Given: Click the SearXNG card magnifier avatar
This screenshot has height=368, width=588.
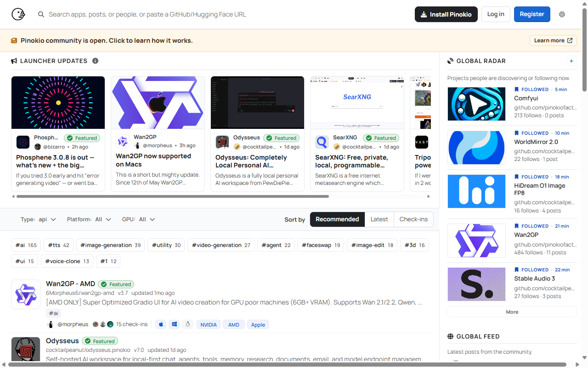Looking at the screenshot, I should (322, 142).
